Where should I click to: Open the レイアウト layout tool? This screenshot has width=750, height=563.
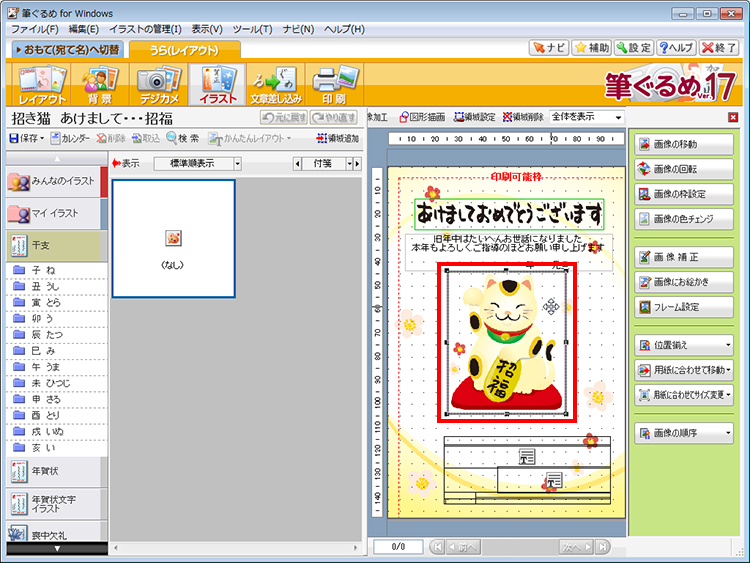coord(42,85)
